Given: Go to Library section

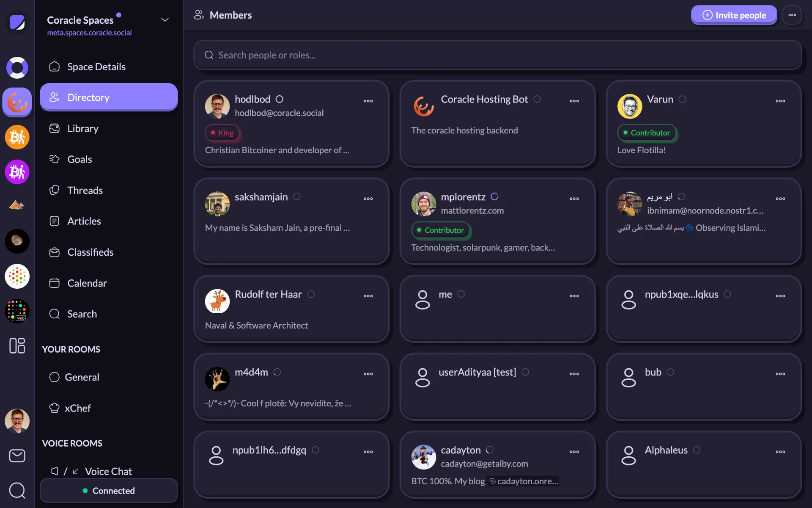Looking at the screenshot, I should click(x=109, y=129).
